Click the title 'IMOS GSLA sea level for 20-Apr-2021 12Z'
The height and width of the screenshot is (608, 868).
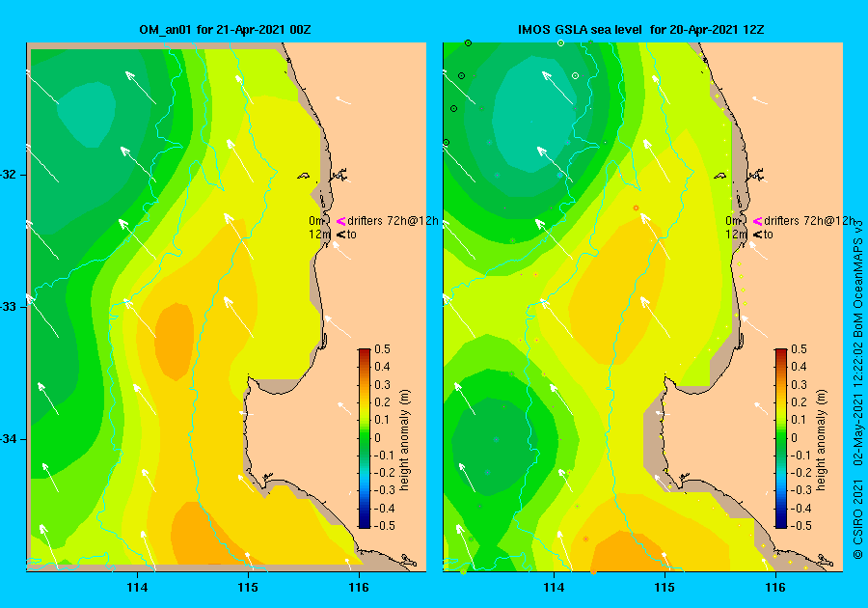pos(641,30)
